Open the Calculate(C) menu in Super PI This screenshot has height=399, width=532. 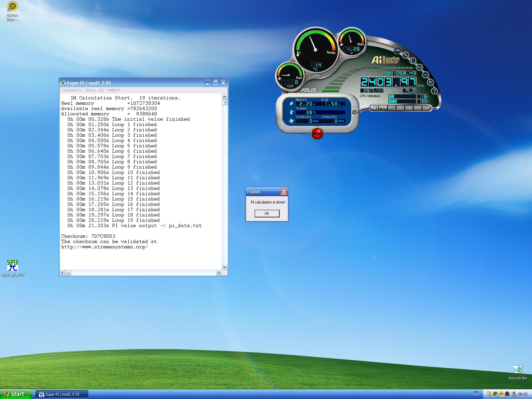click(71, 90)
